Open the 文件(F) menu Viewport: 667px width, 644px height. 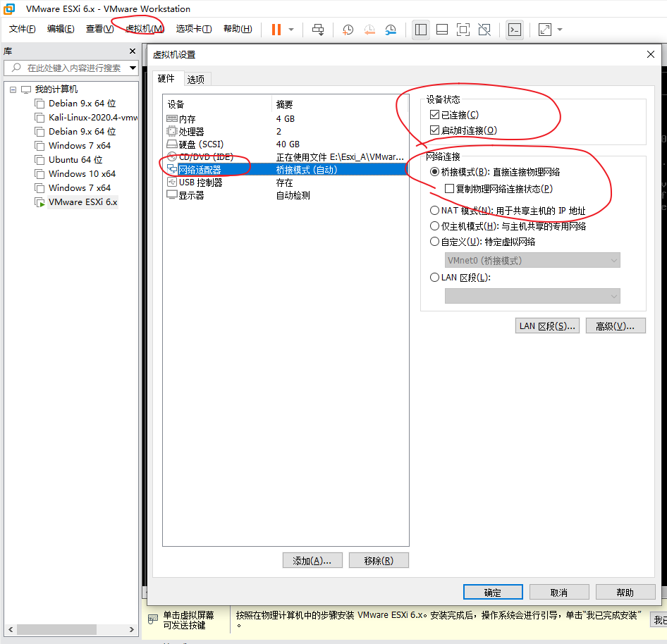point(22,28)
